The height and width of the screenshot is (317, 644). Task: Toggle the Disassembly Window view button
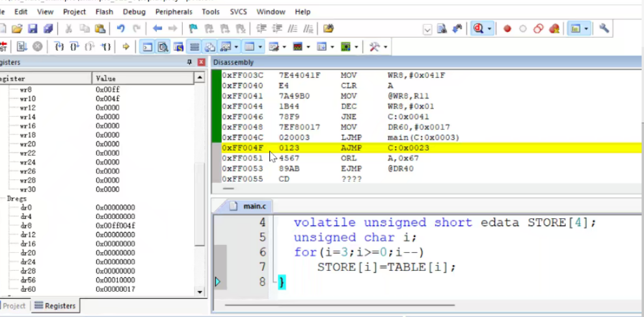(163, 47)
